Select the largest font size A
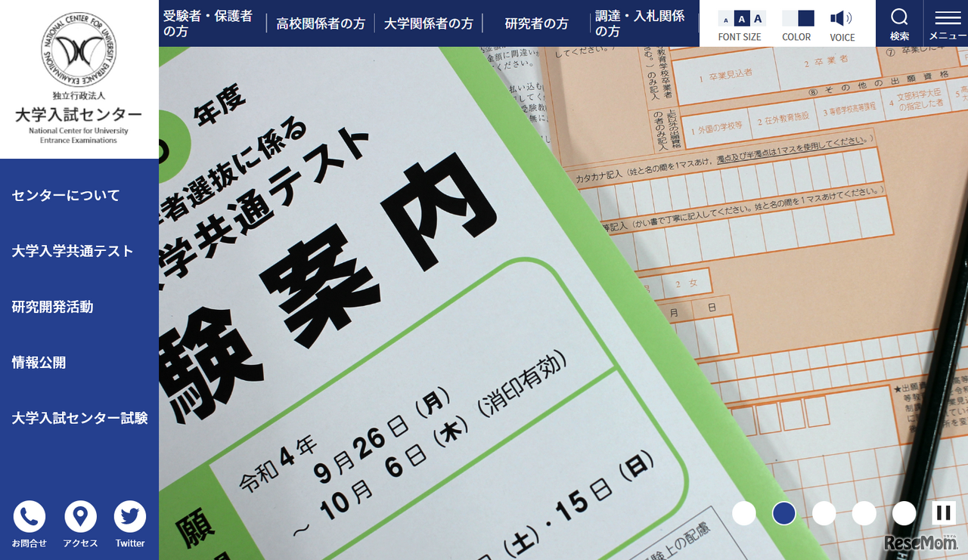This screenshot has height=560, width=968. tap(758, 18)
